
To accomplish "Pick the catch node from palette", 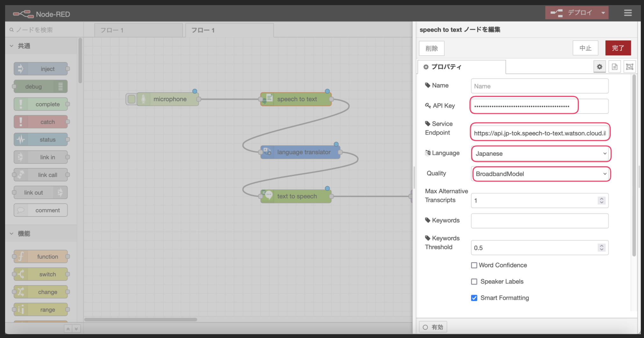I will 41,122.
